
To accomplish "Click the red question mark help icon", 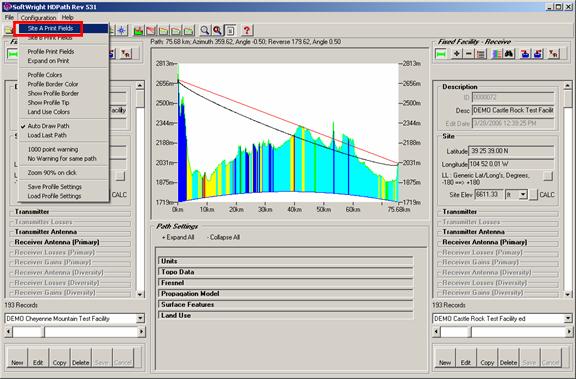I will [247, 30].
